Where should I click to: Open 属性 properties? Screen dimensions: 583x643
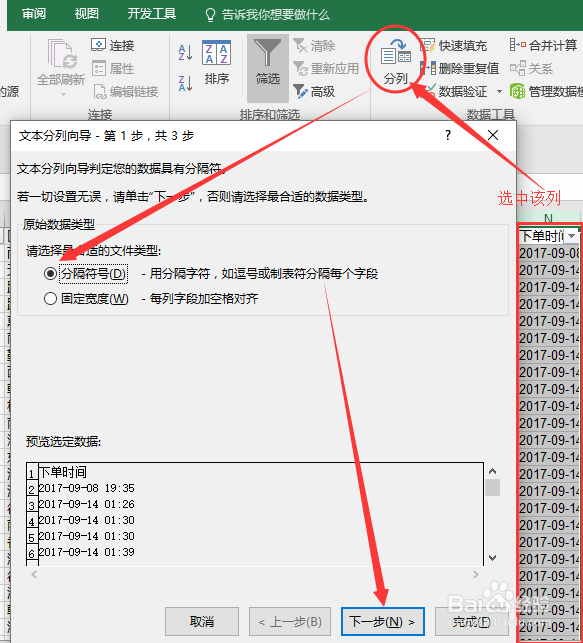113,68
